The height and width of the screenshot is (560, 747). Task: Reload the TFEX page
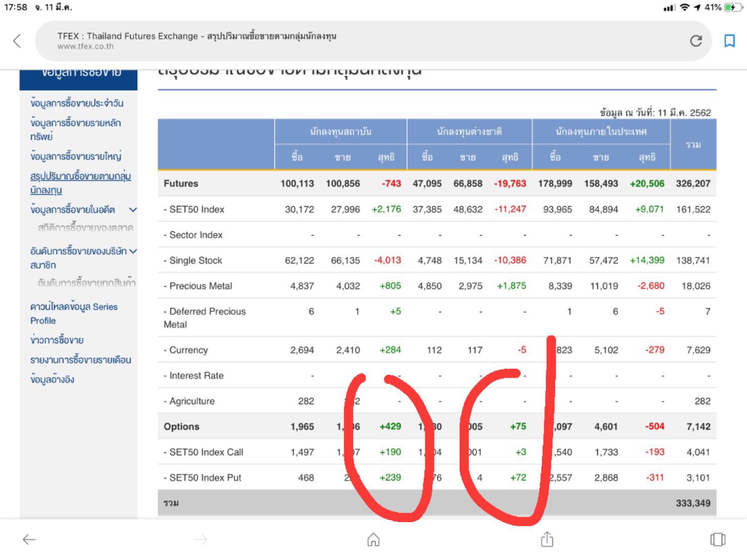(x=696, y=41)
